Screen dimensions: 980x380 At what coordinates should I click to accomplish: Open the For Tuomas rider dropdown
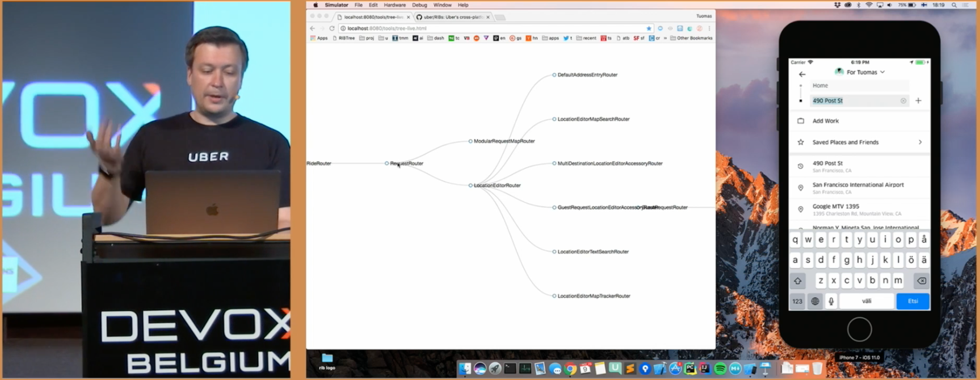[x=860, y=72]
